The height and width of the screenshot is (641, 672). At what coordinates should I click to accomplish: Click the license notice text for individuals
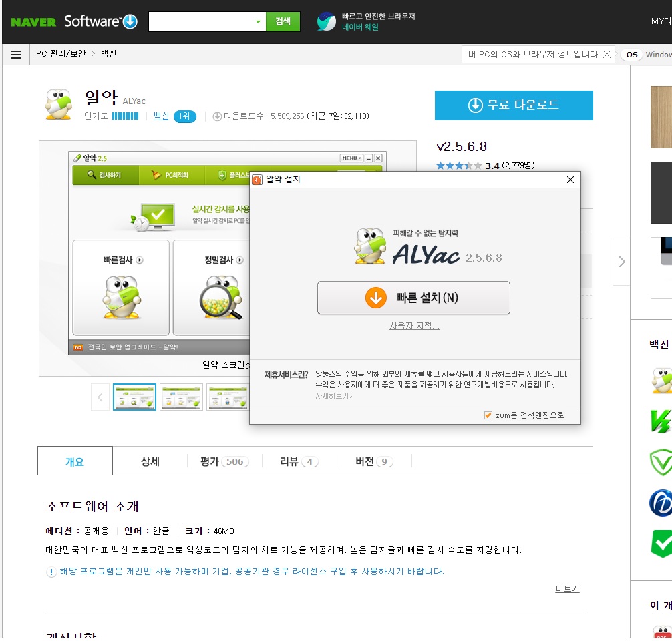pos(252,571)
